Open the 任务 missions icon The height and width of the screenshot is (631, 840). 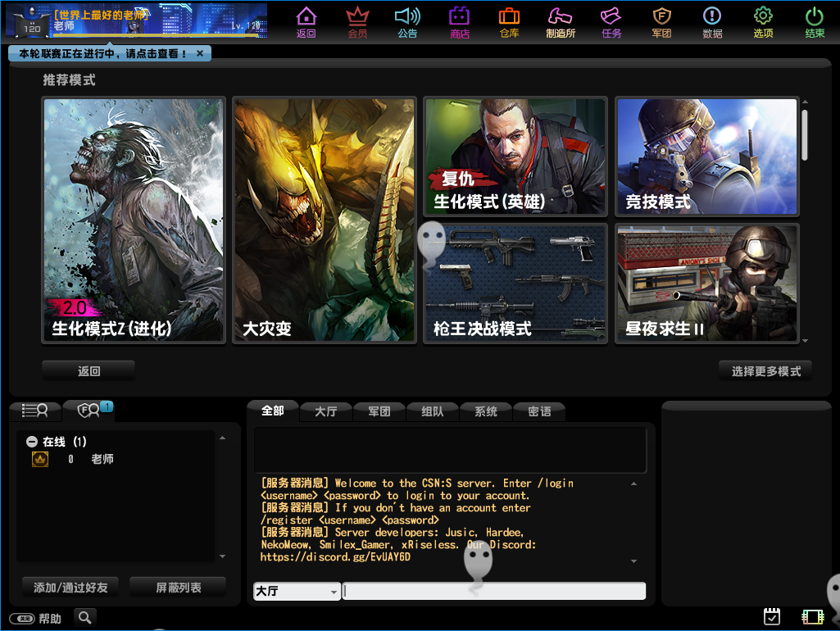(611, 22)
